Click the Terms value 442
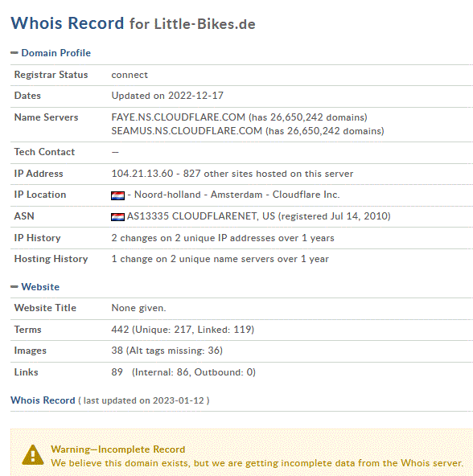 (x=120, y=330)
